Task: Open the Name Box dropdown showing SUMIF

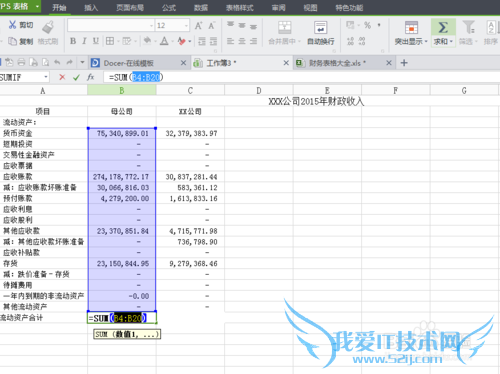Action: point(46,77)
